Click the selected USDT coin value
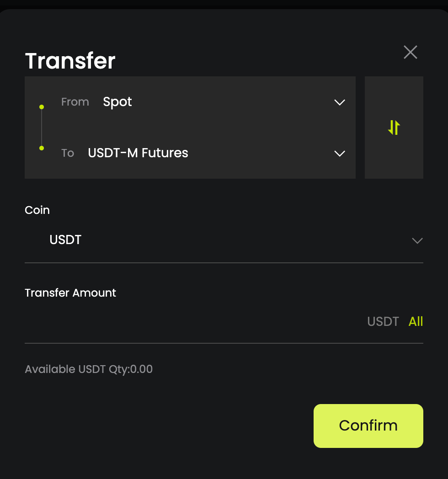 tap(65, 240)
